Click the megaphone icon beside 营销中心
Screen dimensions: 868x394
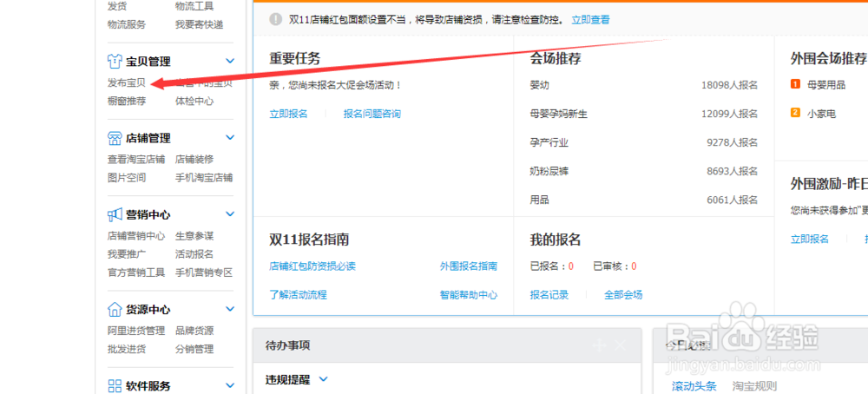tap(115, 214)
